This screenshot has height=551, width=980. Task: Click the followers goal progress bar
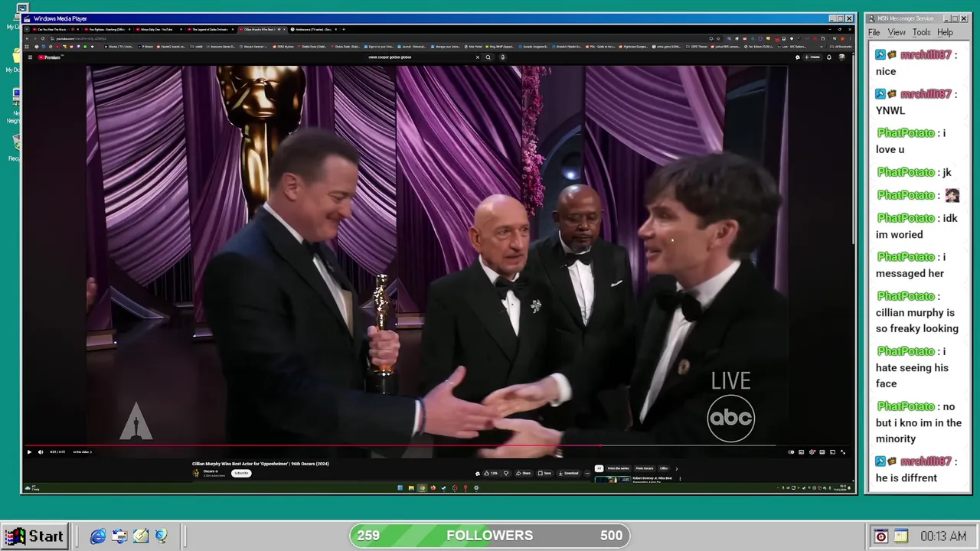click(490, 536)
